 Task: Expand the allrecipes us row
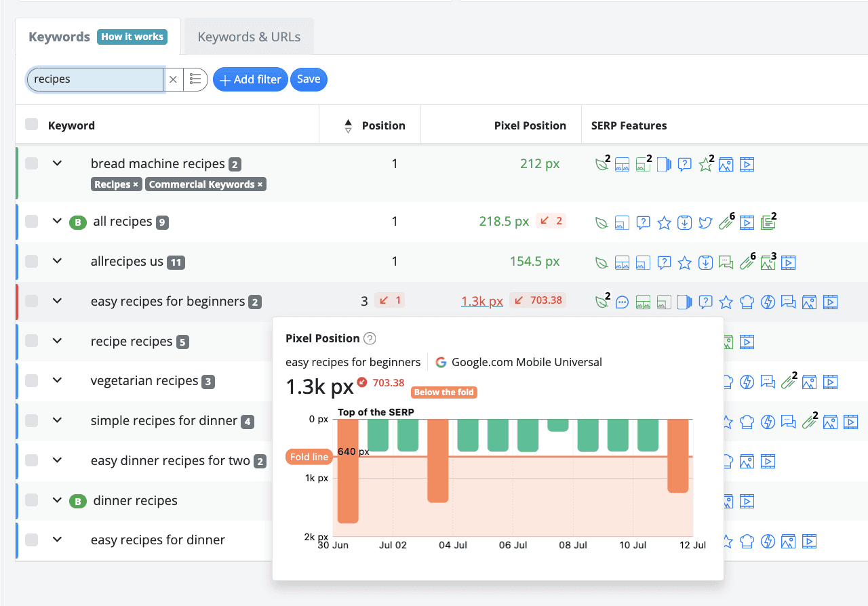[58, 261]
